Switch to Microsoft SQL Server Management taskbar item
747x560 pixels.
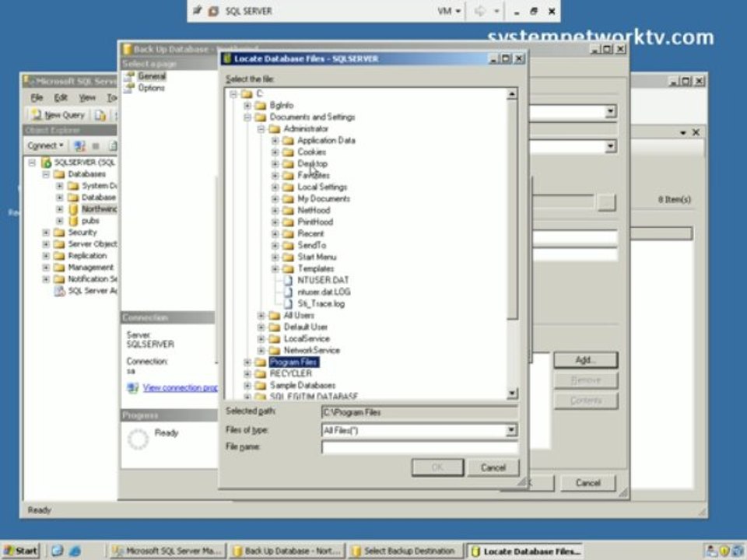click(167, 551)
